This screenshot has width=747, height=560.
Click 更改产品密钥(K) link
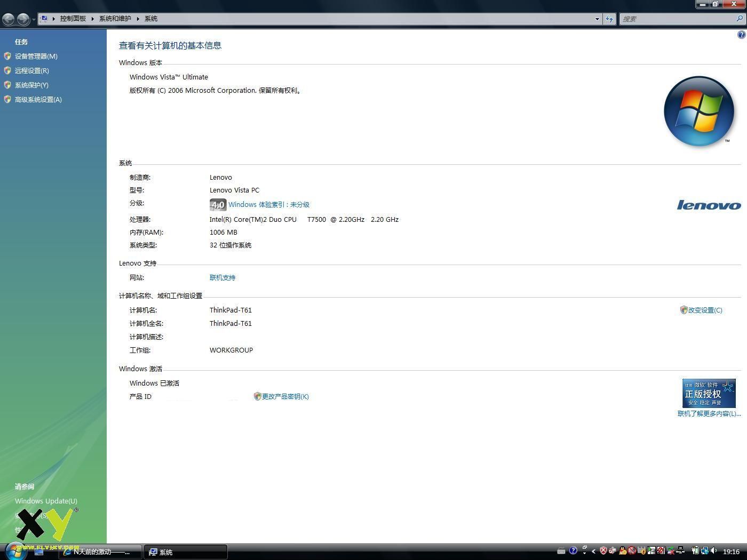(285, 396)
